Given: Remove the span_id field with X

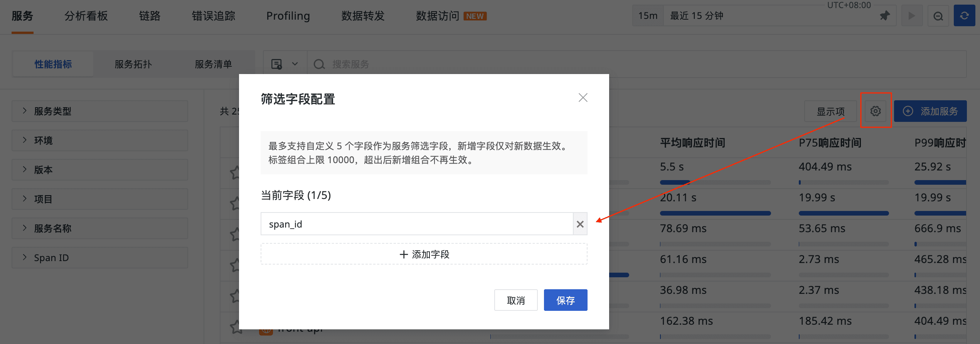Looking at the screenshot, I should [x=580, y=224].
